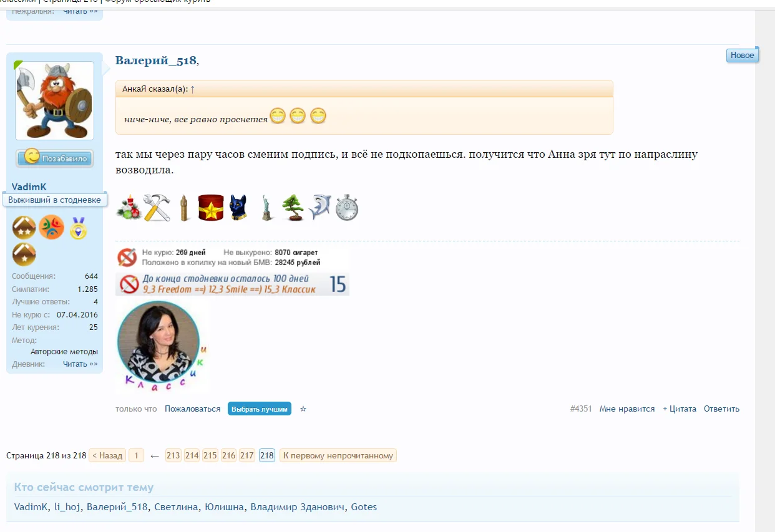Image resolution: width=775 pixels, height=532 pixels.
Task: Open Gotes in viewers list
Action: 364,507
